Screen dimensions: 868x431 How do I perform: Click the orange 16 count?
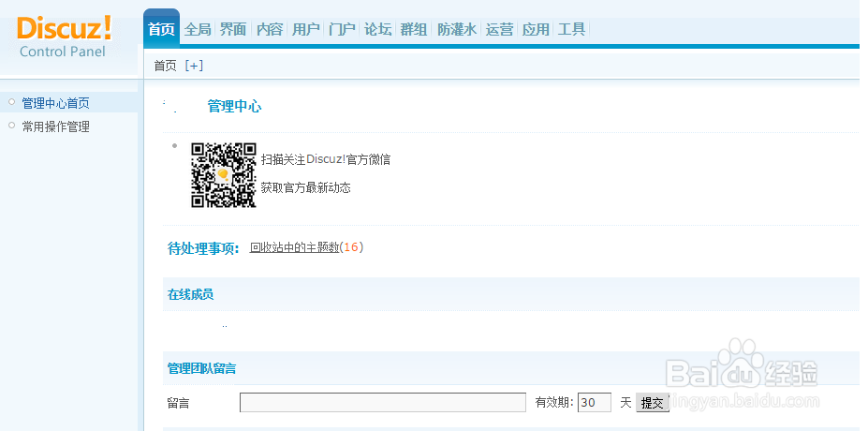pos(351,247)
